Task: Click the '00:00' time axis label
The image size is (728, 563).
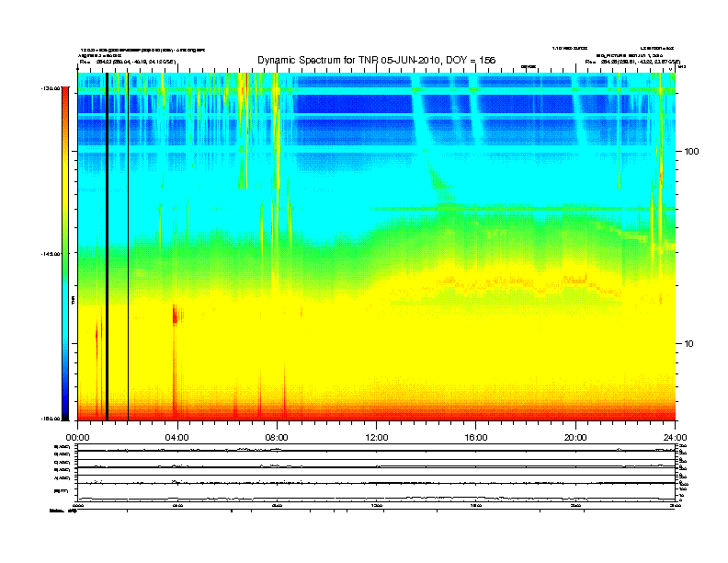Action: click(77, 438)
